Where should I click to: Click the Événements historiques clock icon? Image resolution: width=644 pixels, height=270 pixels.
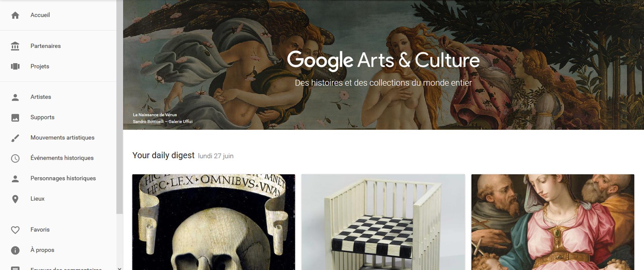[x=15, y=158]
